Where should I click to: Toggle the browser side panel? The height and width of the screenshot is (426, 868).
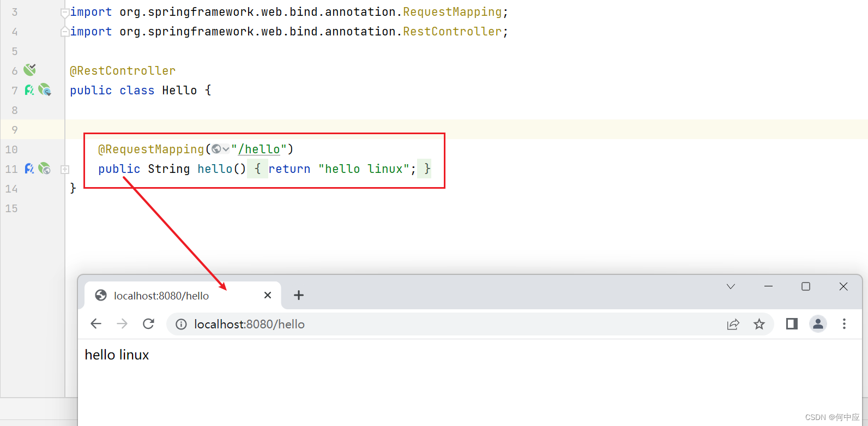pos(792,324)
